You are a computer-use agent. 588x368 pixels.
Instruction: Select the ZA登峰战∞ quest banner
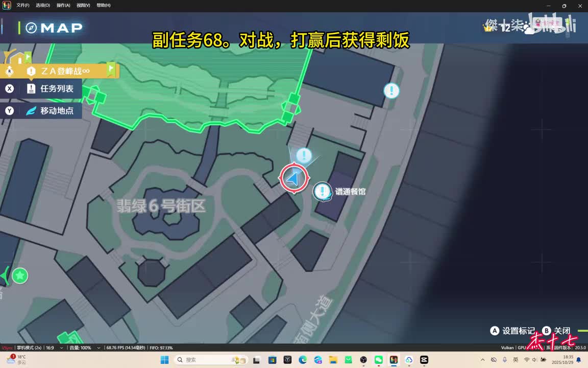pos(60,71)
